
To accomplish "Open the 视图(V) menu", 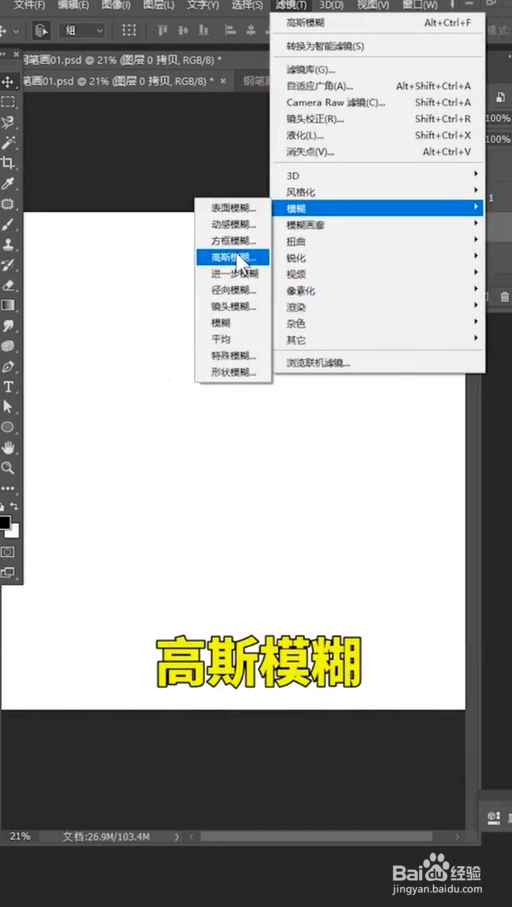I will click(x=373, y=5).
